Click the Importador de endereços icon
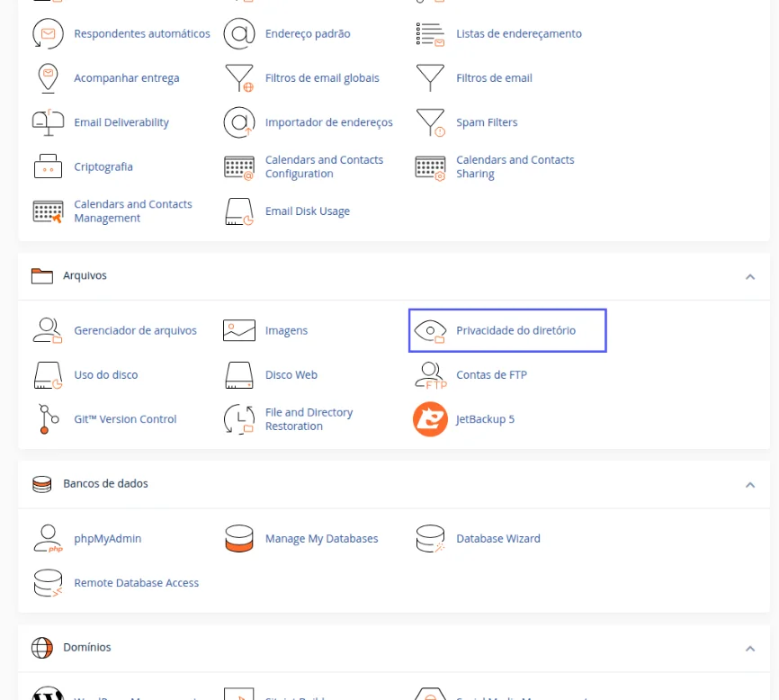779x700 pixels. [239, 122]
